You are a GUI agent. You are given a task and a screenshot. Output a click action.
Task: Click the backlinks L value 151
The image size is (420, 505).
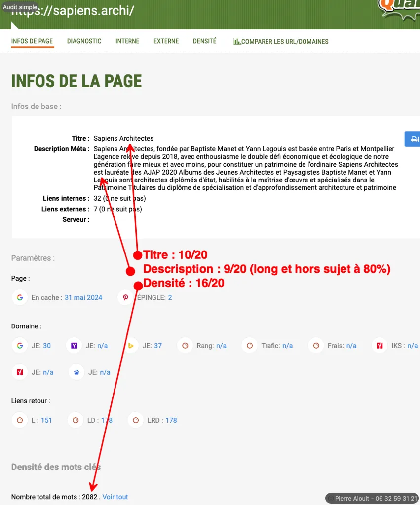(x=46, y=420)
